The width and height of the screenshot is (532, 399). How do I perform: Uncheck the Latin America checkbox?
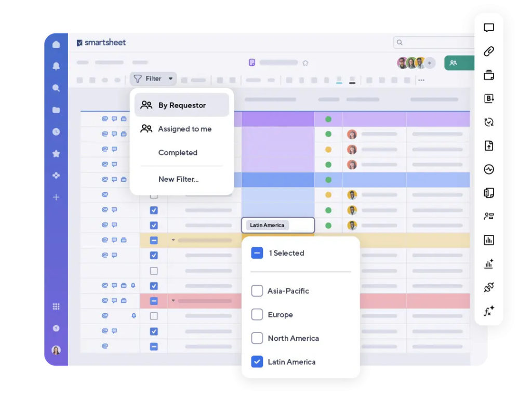(257, 362)
